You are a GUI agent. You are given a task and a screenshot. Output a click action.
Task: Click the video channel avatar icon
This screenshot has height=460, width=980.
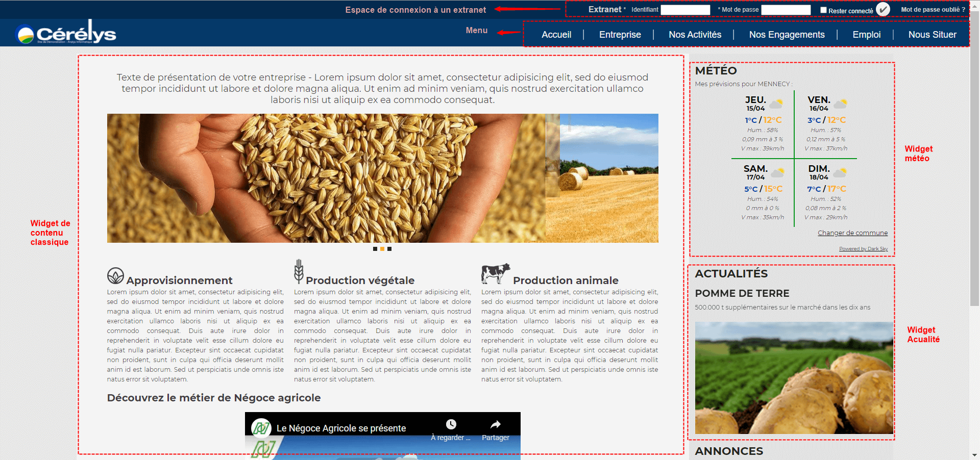pos(261,428)
